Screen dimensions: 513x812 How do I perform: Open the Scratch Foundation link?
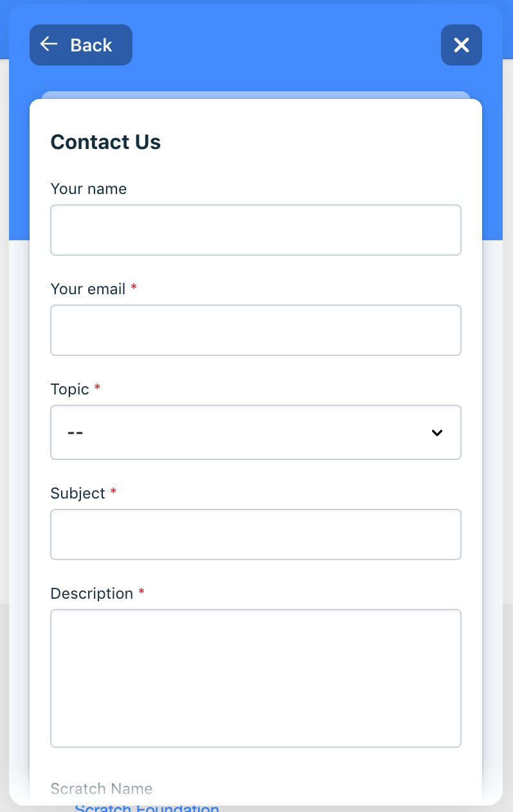click(147, 808)
